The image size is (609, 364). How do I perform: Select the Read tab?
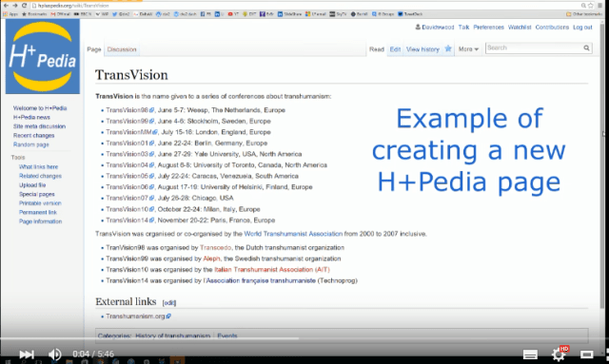377,49
